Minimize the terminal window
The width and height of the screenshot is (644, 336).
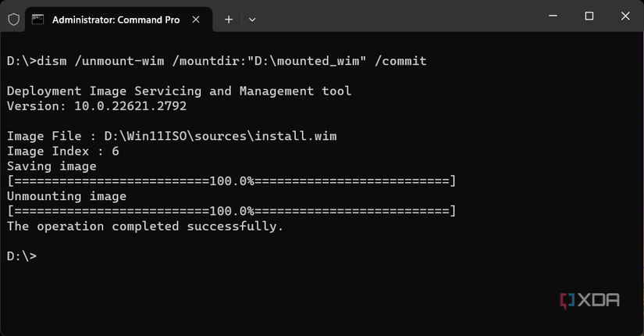click(552, 16)
